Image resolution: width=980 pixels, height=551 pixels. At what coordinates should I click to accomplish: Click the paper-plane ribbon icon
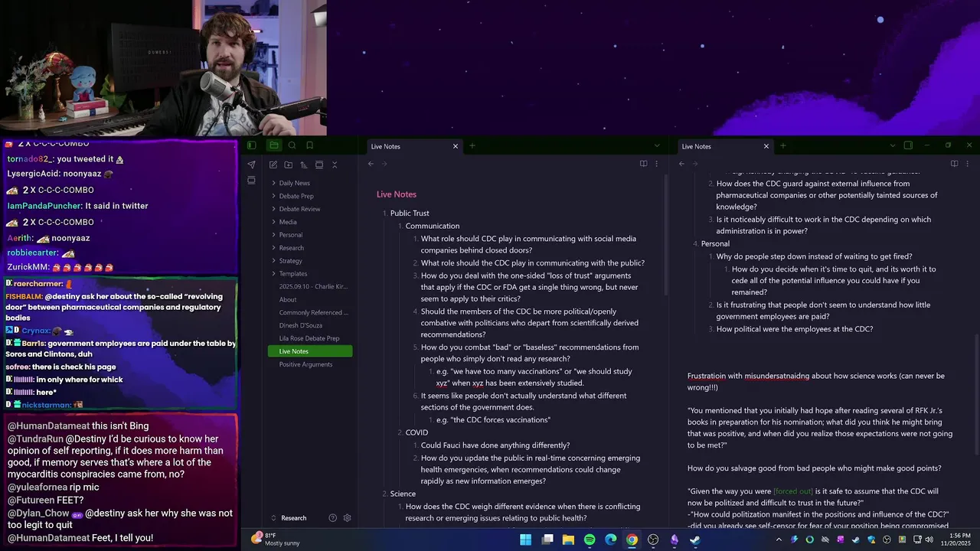click(251, 165)
